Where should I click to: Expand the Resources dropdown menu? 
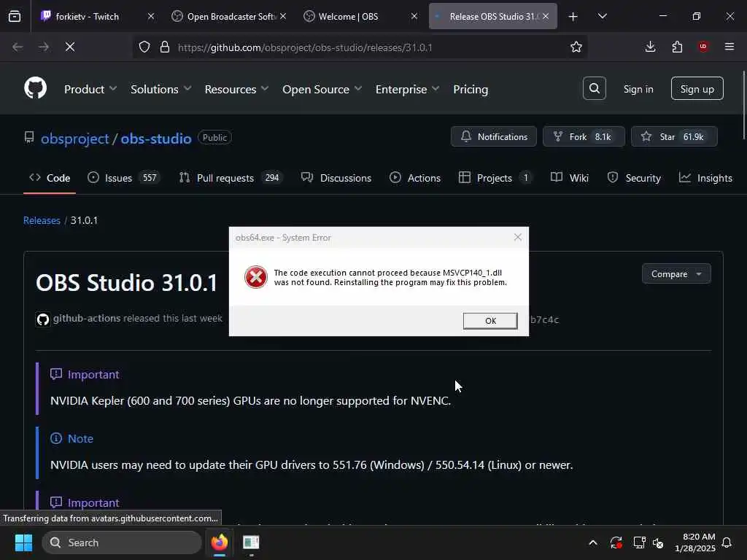(236, 89)
